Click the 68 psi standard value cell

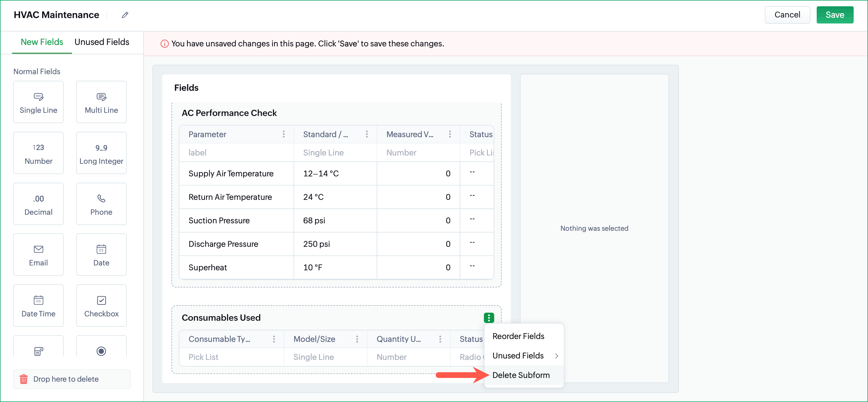335,220
